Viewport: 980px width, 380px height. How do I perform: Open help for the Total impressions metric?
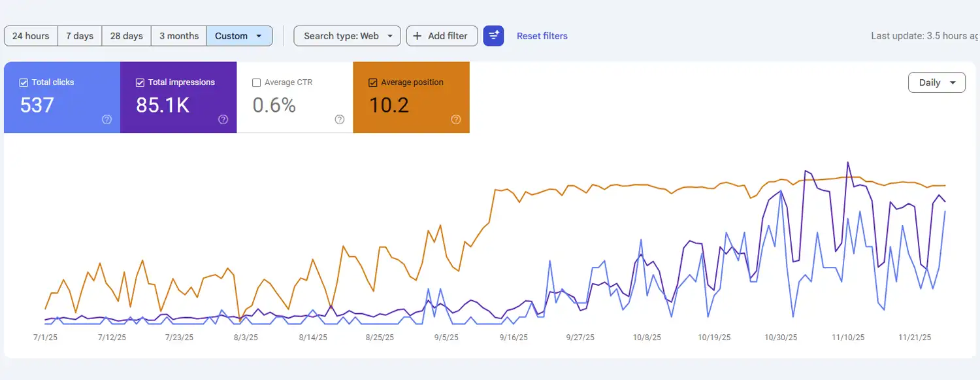(223, 120)
